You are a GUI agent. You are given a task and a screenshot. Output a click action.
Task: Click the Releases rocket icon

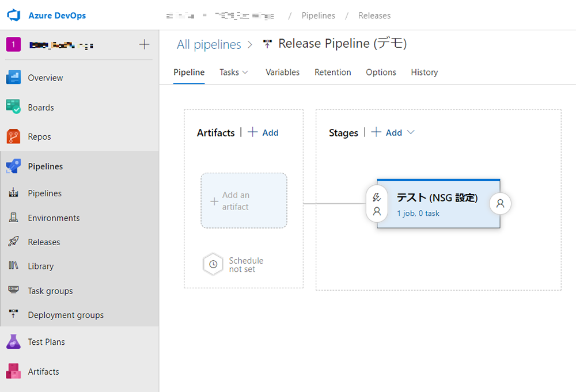[x=14, y=242]
